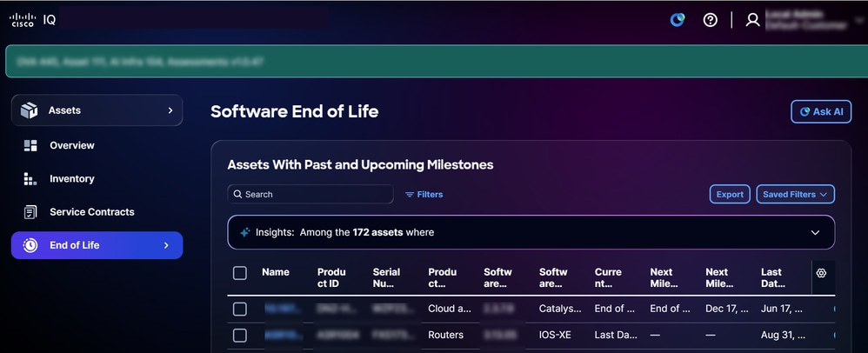
Task: Click the Jun 17 date cell
Action: (x=781, y=309)
